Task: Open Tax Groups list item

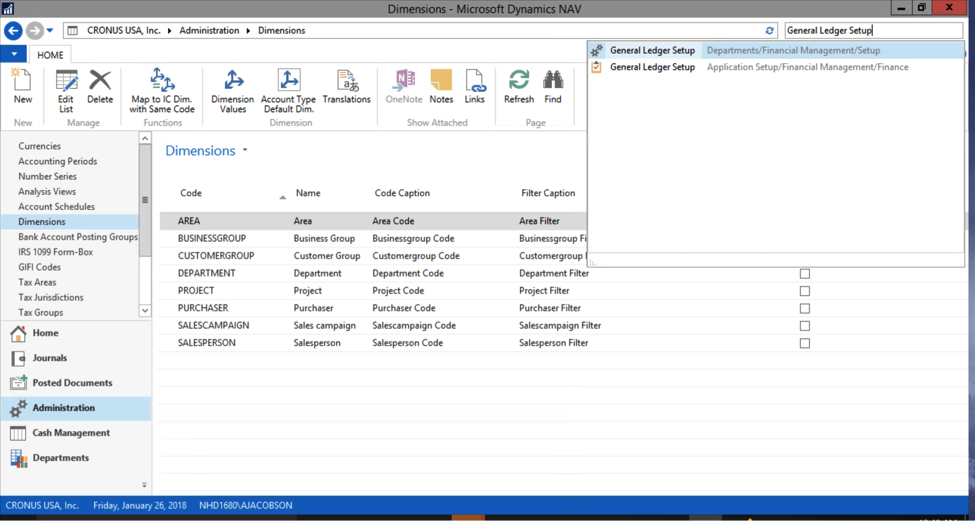Action: coord(40,313)
